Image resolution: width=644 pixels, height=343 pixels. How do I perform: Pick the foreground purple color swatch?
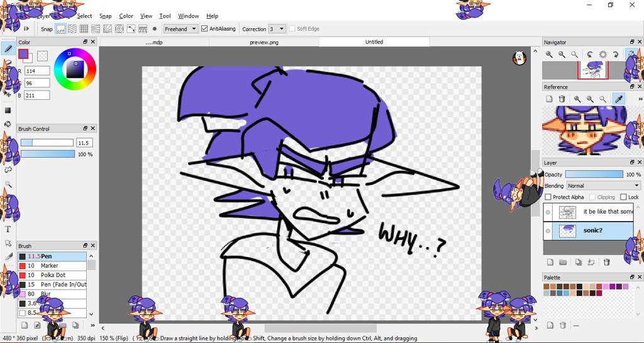(23, 54)
